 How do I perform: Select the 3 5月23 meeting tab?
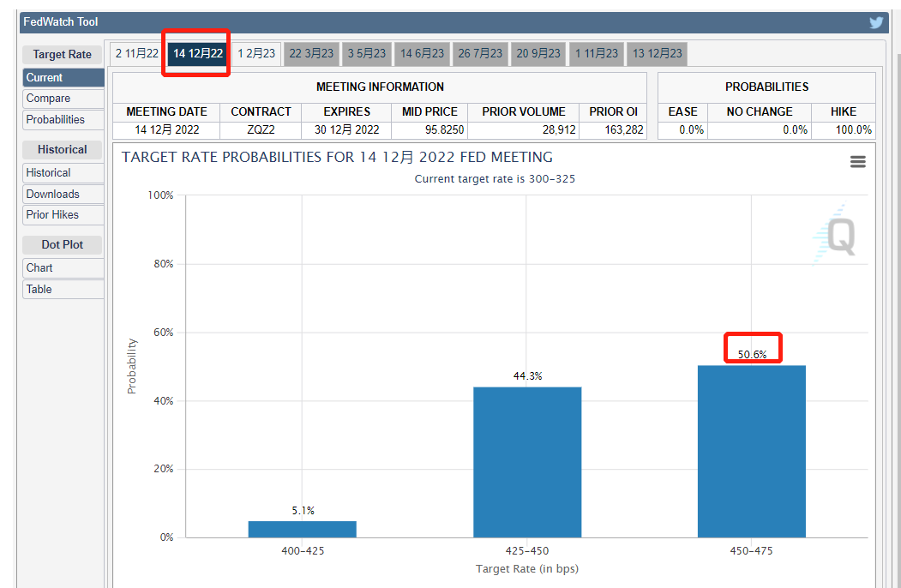click(x=367, y=53)
